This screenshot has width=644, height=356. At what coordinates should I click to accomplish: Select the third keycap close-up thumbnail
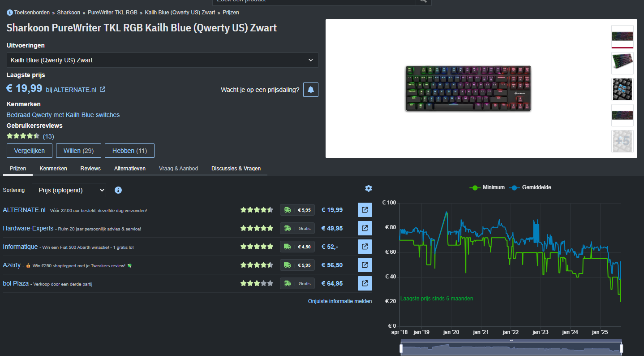click(623, 89)
